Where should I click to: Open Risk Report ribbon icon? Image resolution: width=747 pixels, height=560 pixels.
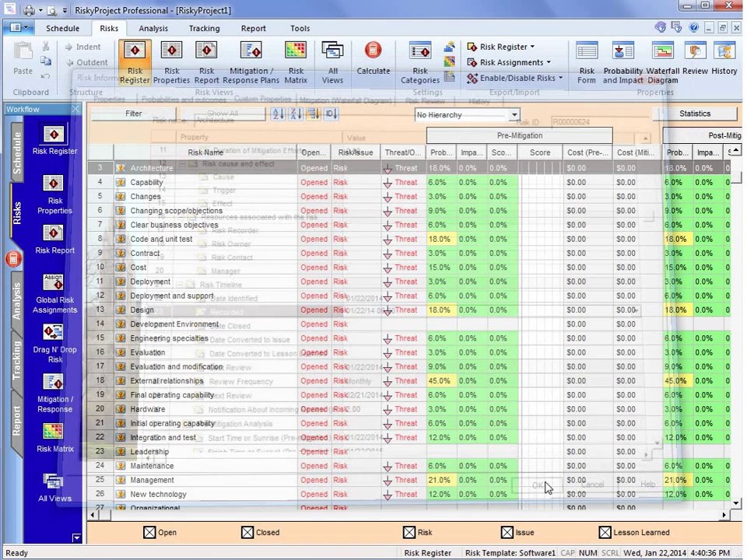point(206,62)
